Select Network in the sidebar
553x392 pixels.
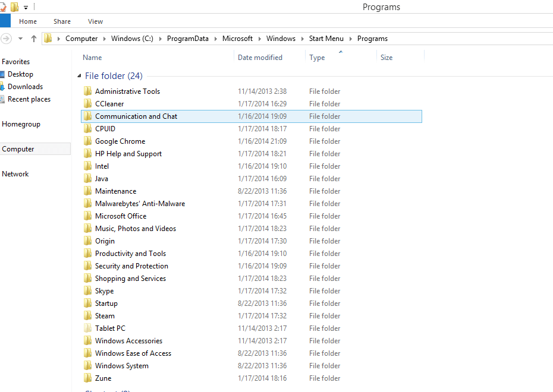click(x=16, y=173)
